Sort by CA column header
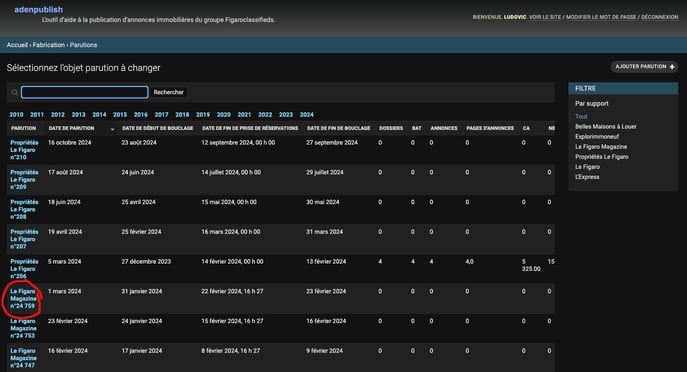Viewport: 687px width, 372px height. (526, 128)
